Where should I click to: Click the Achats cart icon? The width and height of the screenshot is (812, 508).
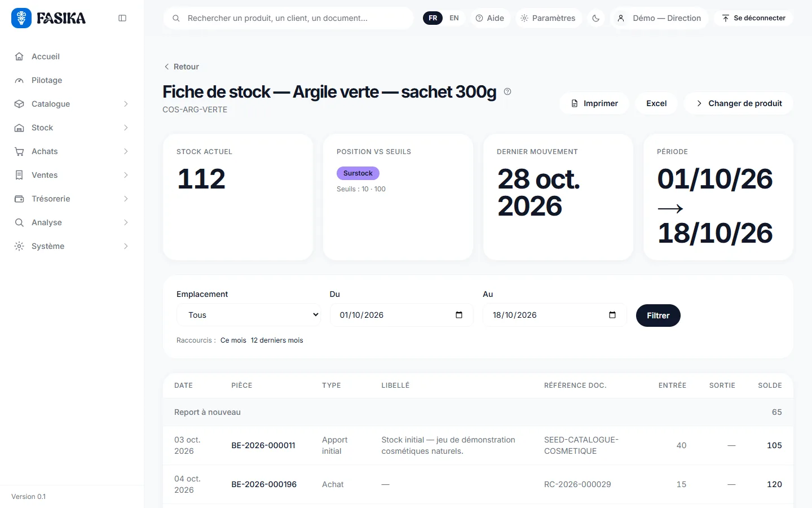click(x=19, y=151)
